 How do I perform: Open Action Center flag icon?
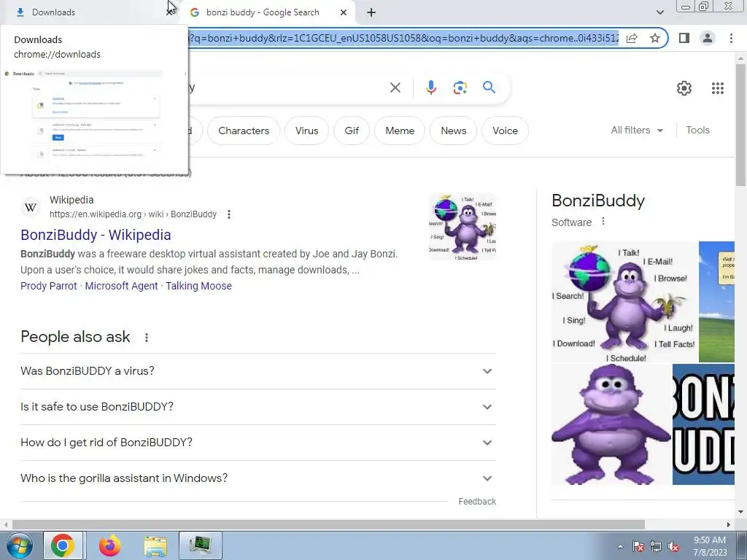[x=638, y=546]
